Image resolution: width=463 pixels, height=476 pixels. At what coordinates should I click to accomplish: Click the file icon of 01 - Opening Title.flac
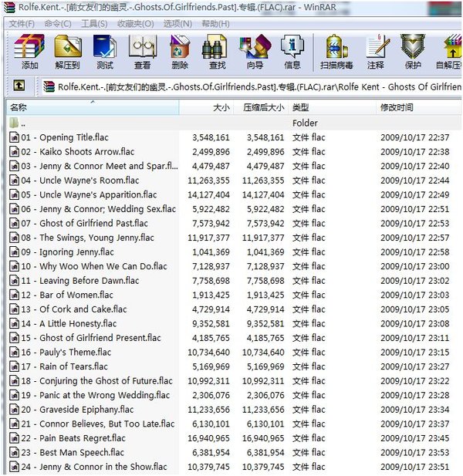click(x=14, y=137)
